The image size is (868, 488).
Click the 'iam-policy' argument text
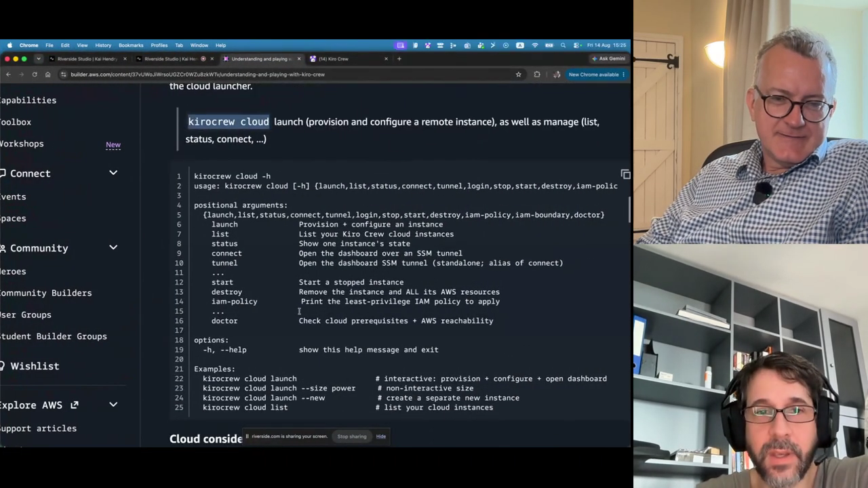[x=234, y=302]
